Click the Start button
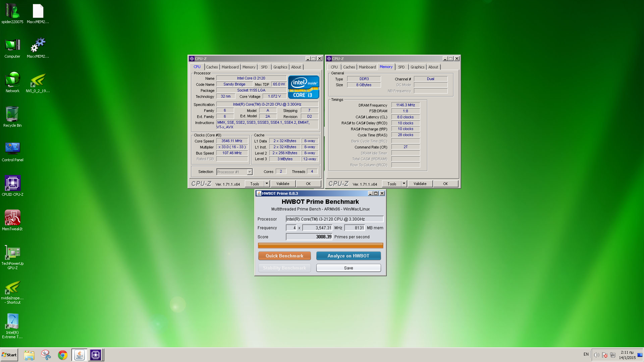 [x=9, y=355]
